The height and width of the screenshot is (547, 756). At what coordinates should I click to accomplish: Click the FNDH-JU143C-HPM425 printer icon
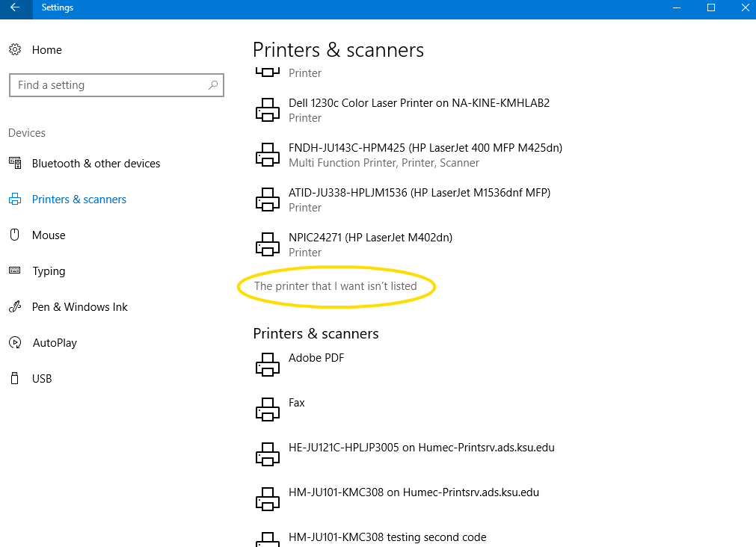(x=268, y=155)
